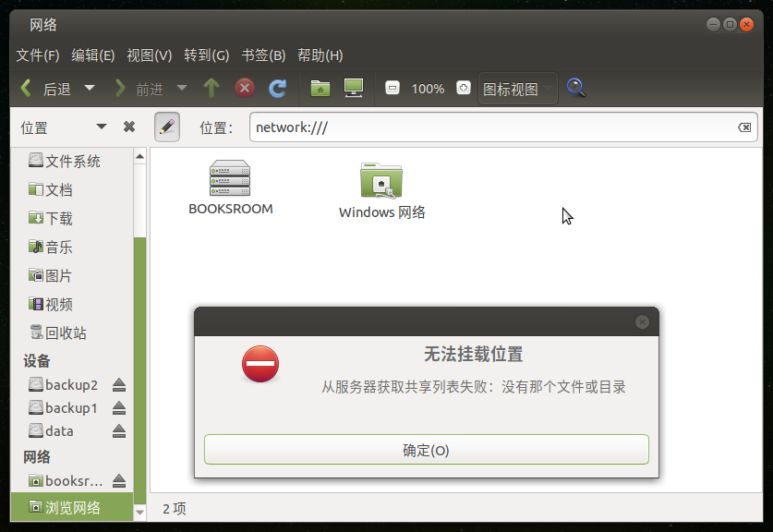
Task: Close the sidebar with the X
Action: pos(129,127)
